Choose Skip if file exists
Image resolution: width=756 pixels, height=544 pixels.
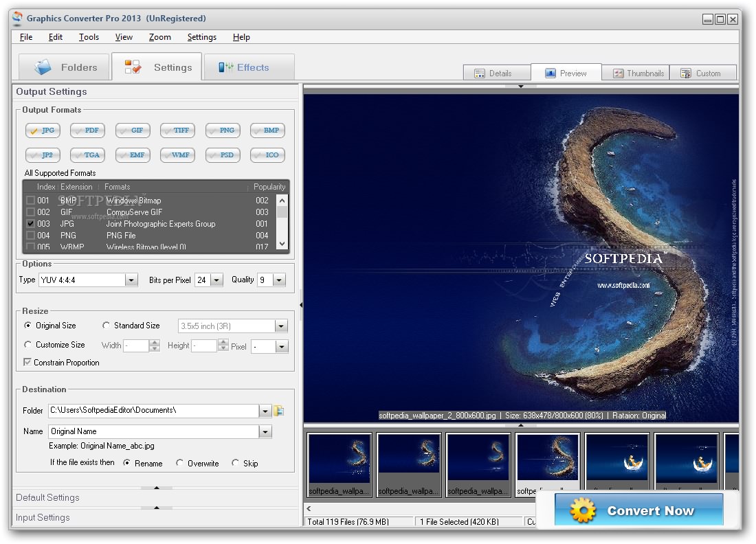[x=235, y=463]
